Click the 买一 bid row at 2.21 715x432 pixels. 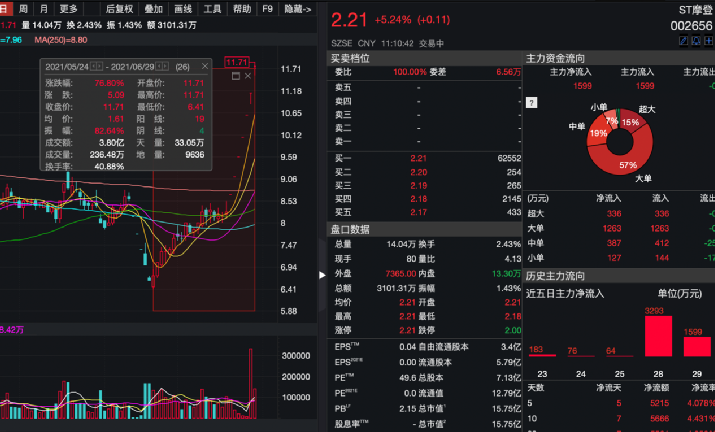tap(424, 158)
